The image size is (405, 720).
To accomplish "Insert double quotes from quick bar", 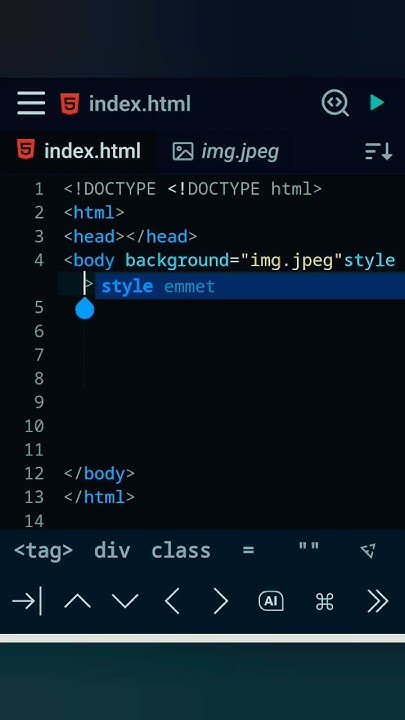I will click(309, 547).
